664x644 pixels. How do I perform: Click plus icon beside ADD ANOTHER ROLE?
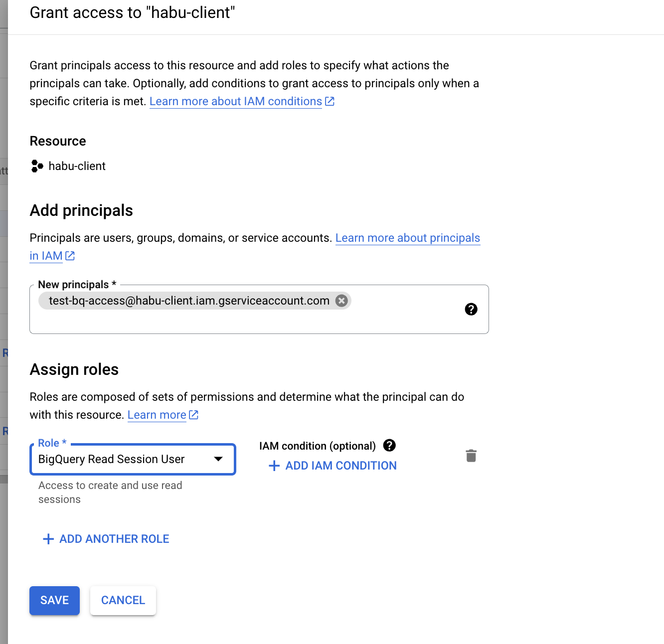coord(48,539)
